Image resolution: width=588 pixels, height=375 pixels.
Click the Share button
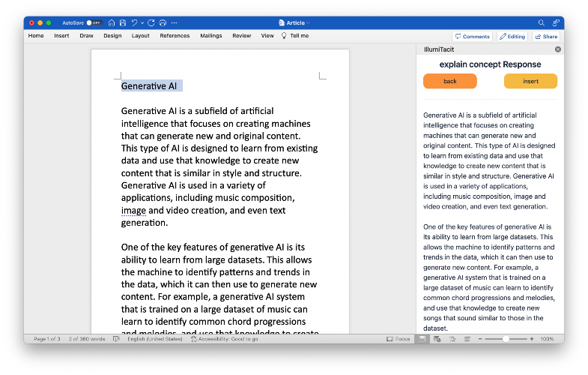pos(546,37)
